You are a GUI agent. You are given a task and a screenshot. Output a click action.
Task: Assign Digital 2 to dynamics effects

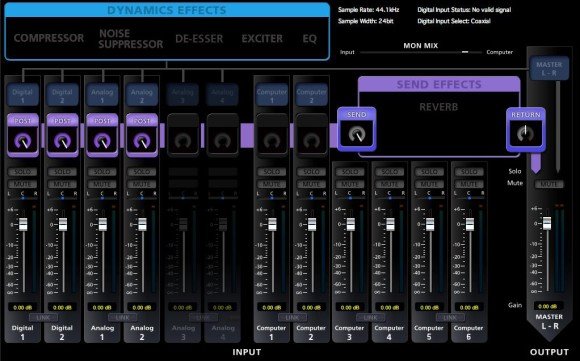[63, 95]
